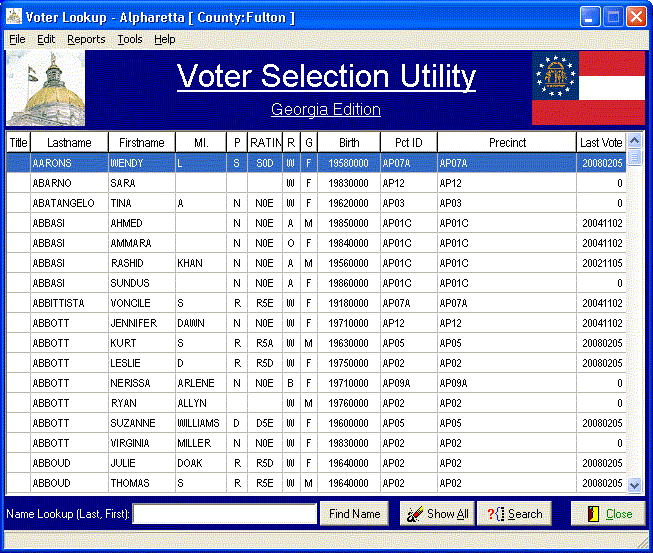Click firstname LESLIE in the table
Viewport: 653px width, 553px height.
[142, 363]
